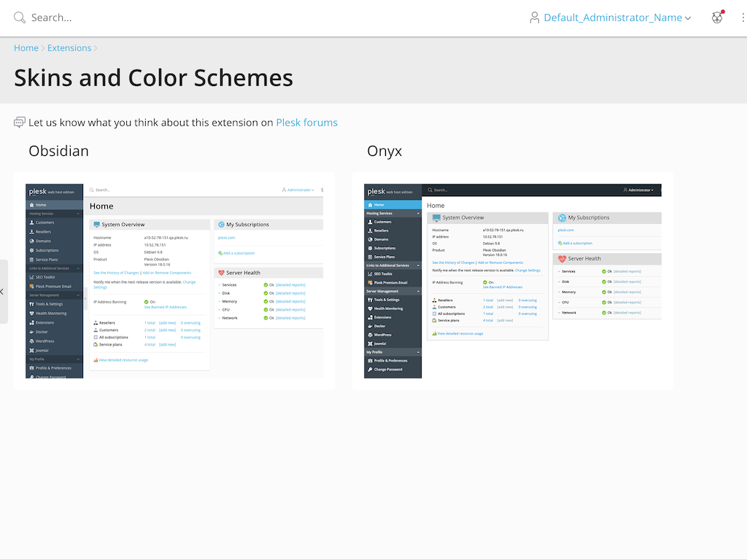
Task: Click the Plesk logo in the Obsidian preview
Action: click(x=38, y=192)
